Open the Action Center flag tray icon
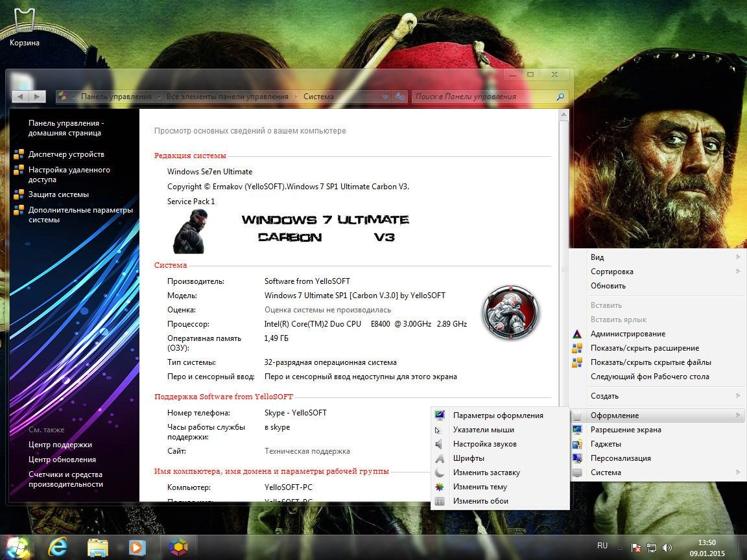 point(635,548)
